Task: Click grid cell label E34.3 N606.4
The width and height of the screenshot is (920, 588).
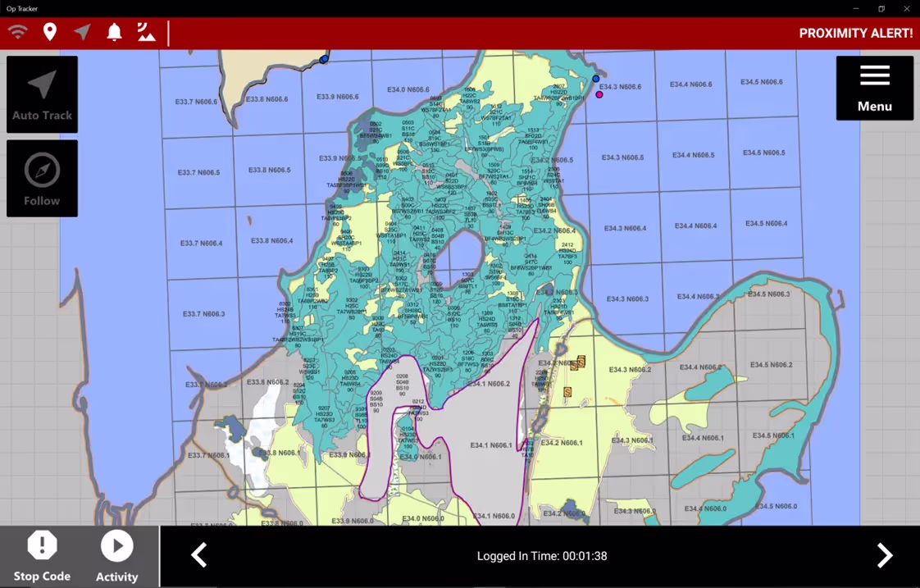Action: click(625, 228)
